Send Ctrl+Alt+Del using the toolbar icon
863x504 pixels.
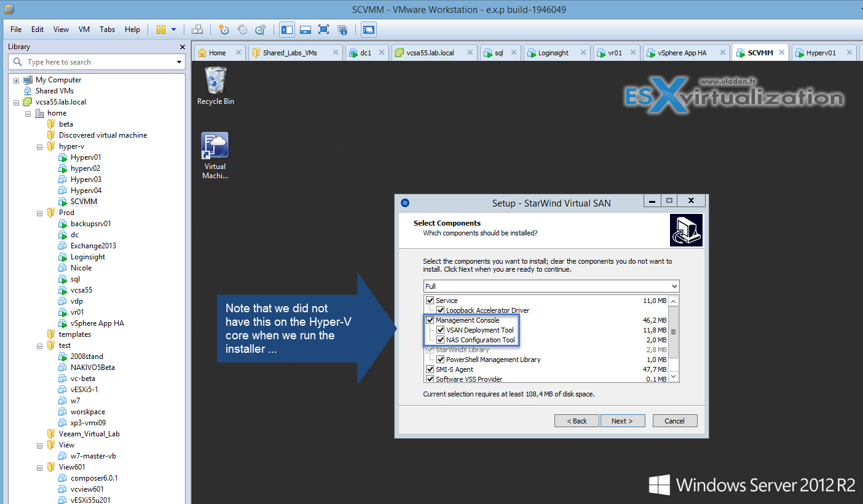pyautogui.click(x=197, y=30)
